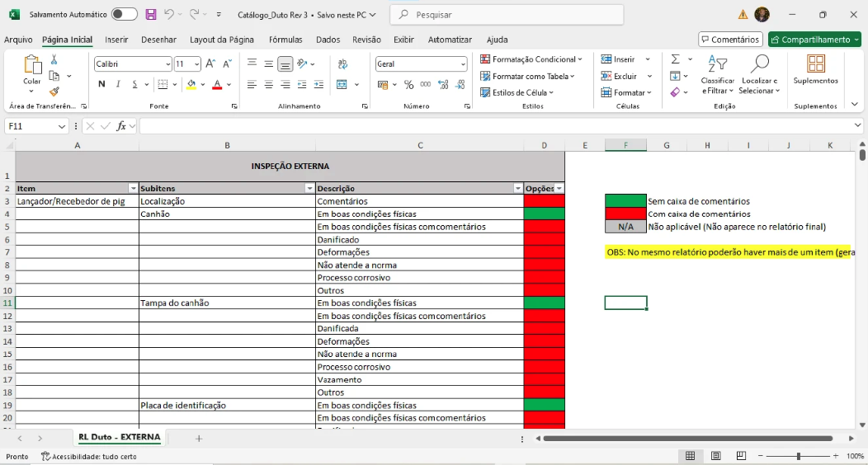Adjust the zoom slider handle
The width and height of the screenshot is (868, 465).
[798, 456]
